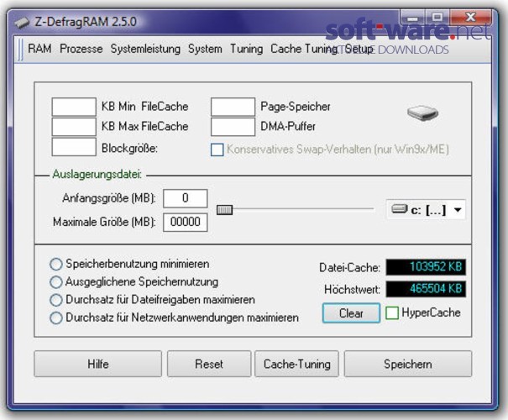Select Durchsatz für Dateifreigaben maximieren

click(x=55, y=300)
